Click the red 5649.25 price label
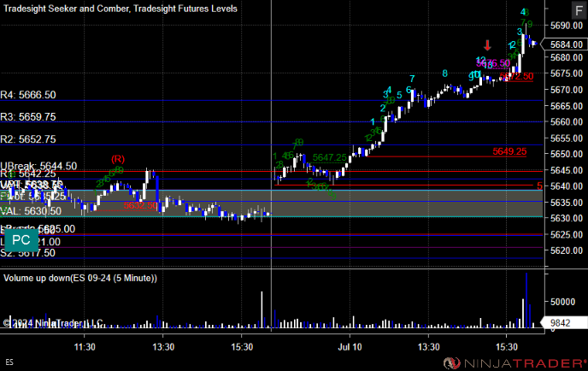 [x=509, y=151]
